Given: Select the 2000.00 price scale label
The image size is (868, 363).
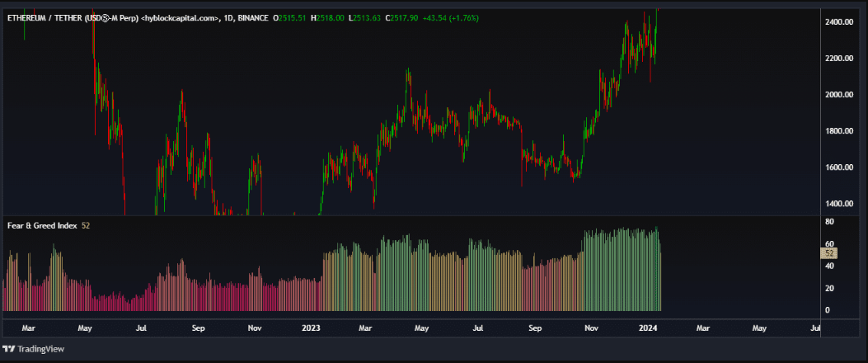Looking at the screenshot, I should click(x=839, y=95).
